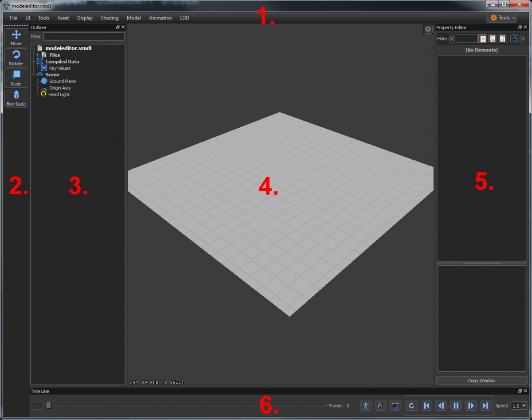
Task: Select the Rotate tool
Action: coord(16,58)
